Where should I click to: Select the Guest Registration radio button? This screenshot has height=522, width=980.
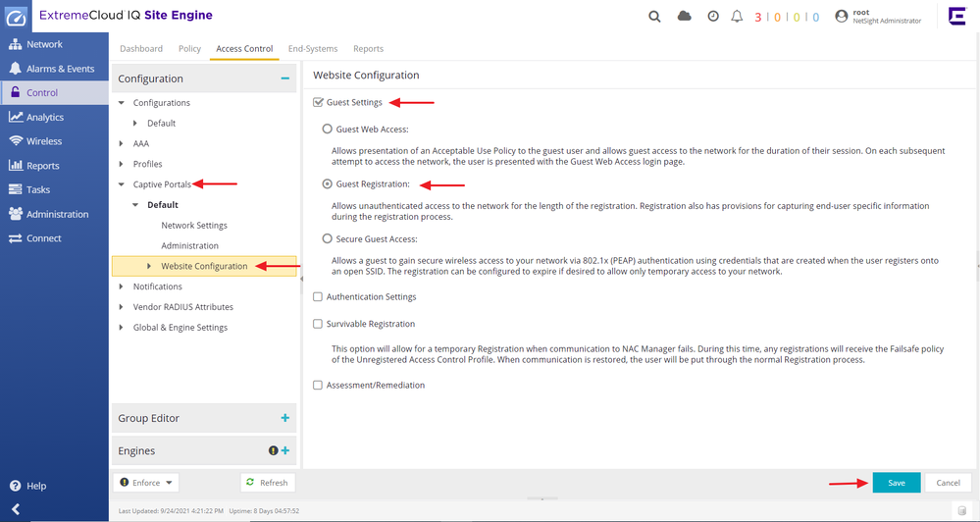coord(327,183)
